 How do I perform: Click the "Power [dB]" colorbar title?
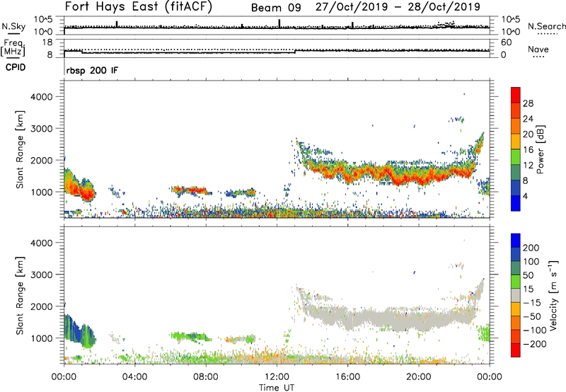click(x=540, y=149)
